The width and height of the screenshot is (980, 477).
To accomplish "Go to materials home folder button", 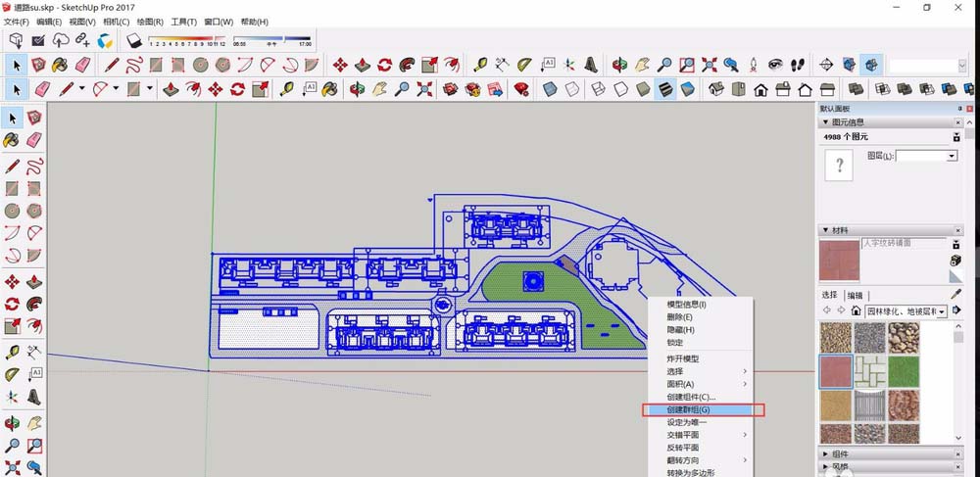I will click(x=856, y=310).
